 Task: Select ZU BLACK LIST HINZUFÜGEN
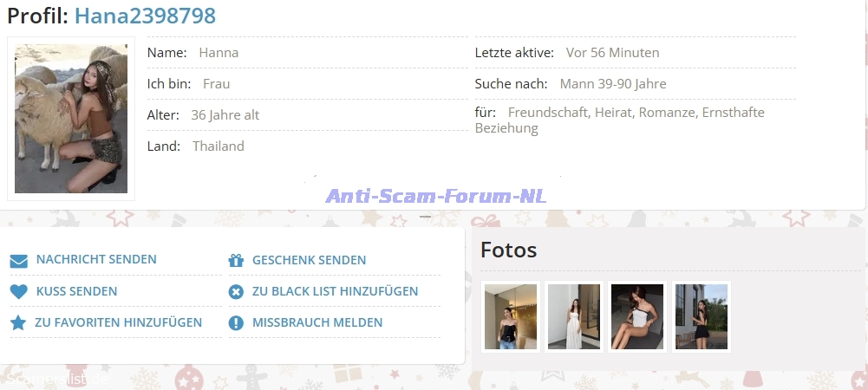click(335, 291)
